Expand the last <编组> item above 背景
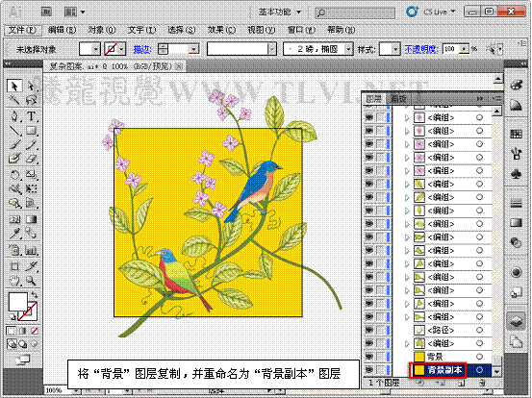532x398 pixels. coord(407,343)
